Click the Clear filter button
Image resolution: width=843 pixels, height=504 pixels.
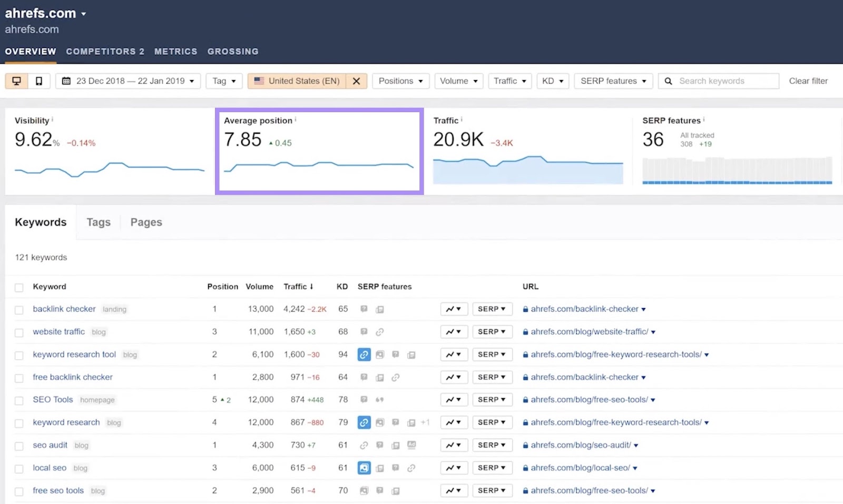coord(808,81)
